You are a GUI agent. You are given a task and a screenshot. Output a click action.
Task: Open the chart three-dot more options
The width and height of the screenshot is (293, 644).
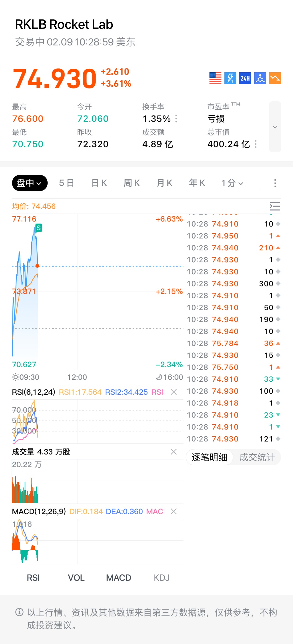coord(275,183)
